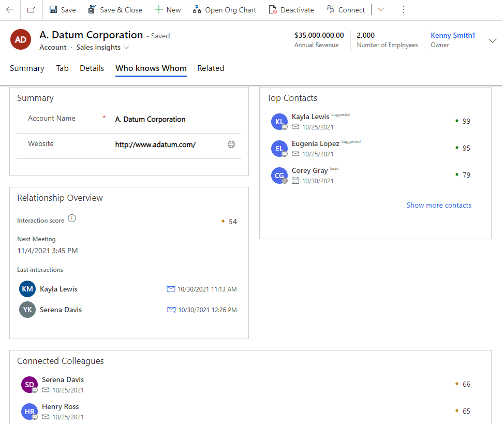The height and width of the screenshot is (424, 504).
Task: Click the YK avatar beside Serena Davis
Action: point(27,310)
